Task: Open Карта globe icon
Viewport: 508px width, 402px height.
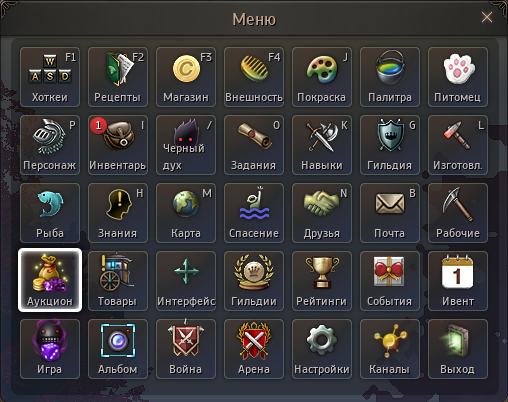Action: [186, 213]
